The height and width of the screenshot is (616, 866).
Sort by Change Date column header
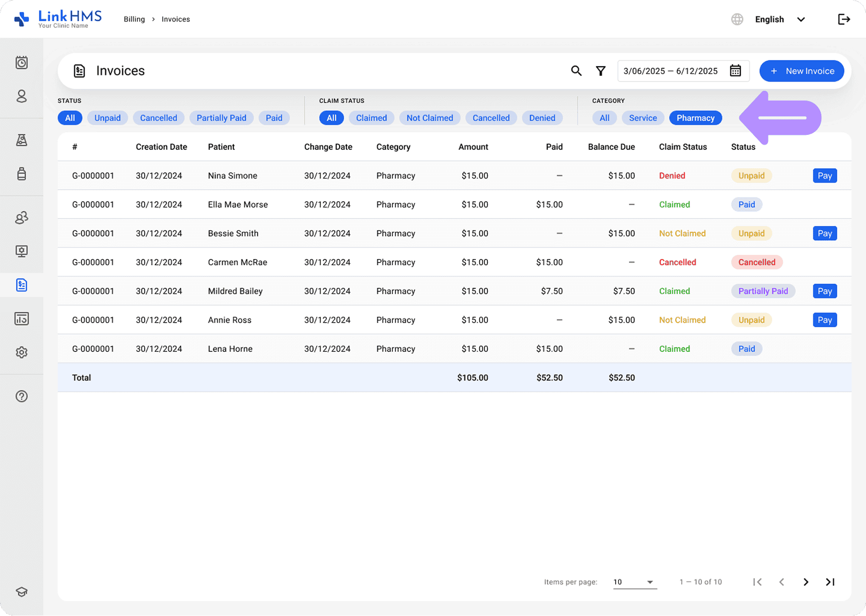coord(328,147)
